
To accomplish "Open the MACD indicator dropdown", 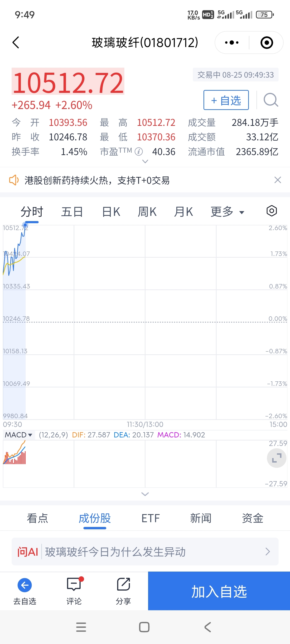I will [19, 435].
